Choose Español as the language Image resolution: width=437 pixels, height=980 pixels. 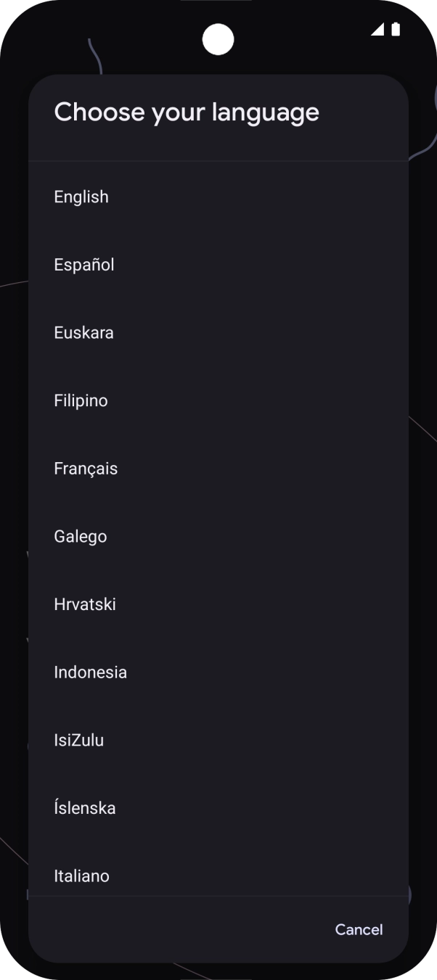coord(84,265)
